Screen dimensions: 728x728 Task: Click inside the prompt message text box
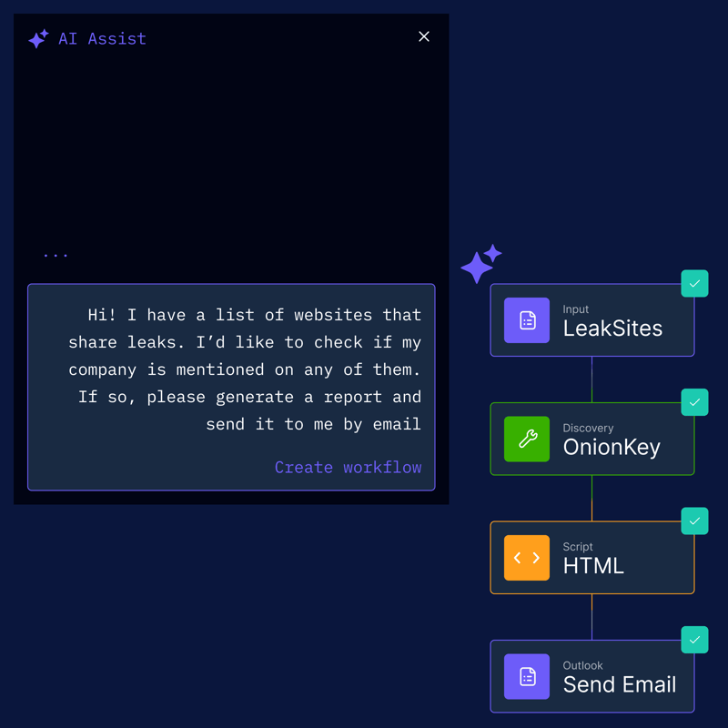pos(231,388)
